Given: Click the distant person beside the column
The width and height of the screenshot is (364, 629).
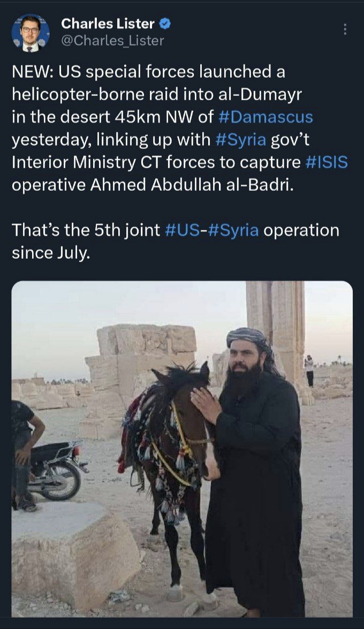Looking at the screenshot, I should coord(309,370).
